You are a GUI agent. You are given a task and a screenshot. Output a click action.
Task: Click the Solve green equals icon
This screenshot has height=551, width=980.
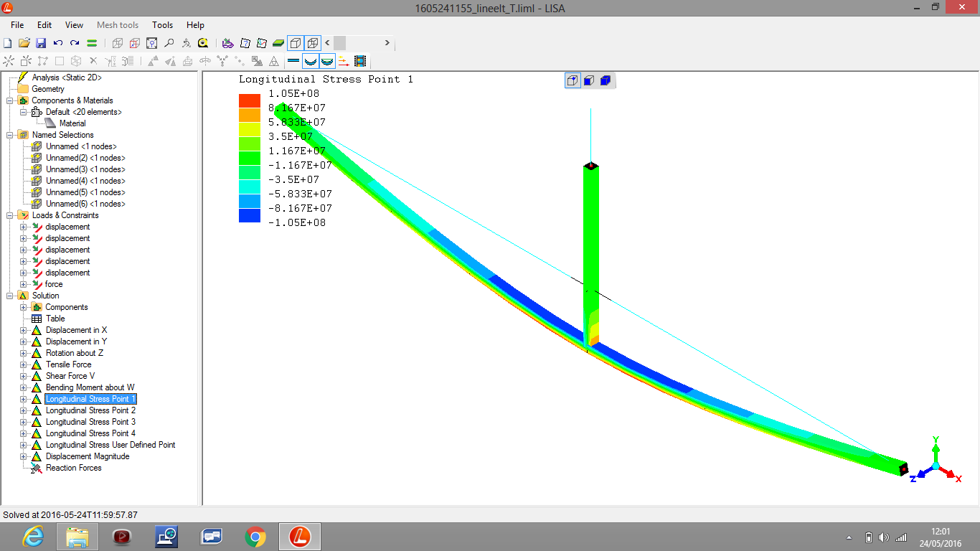(92, 43)
